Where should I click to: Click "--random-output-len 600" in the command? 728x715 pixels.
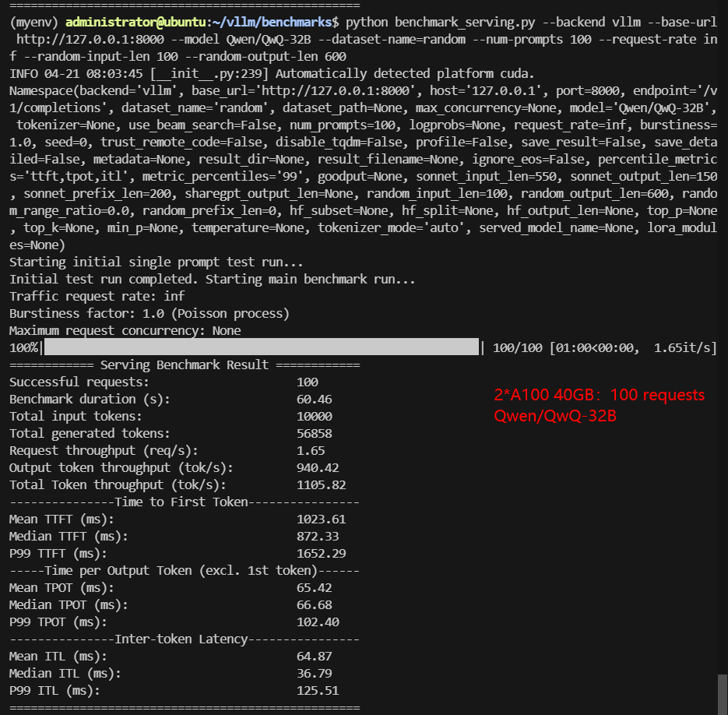pyautogui.click(x=266, y=57)
